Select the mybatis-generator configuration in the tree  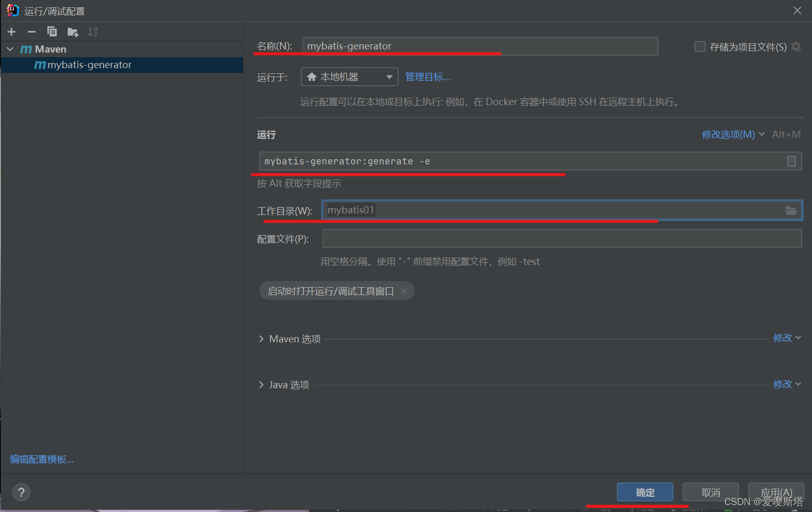(x=122, y=65)
